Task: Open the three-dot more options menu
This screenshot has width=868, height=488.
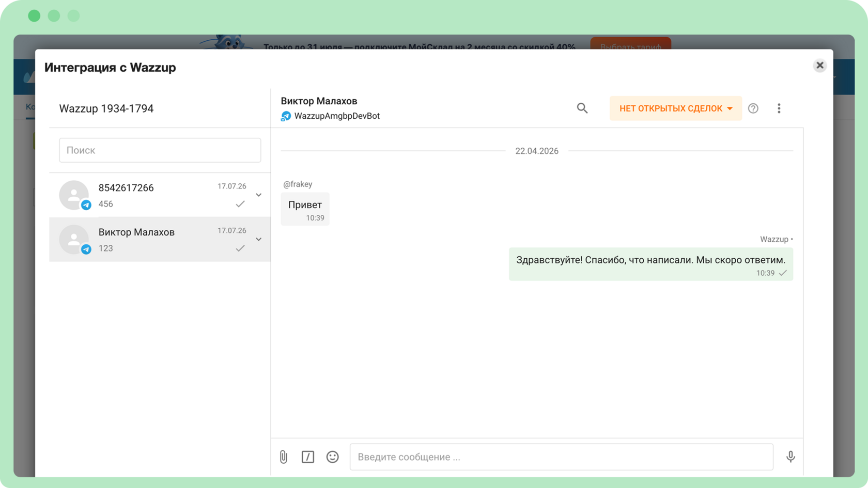Action: 779,108
